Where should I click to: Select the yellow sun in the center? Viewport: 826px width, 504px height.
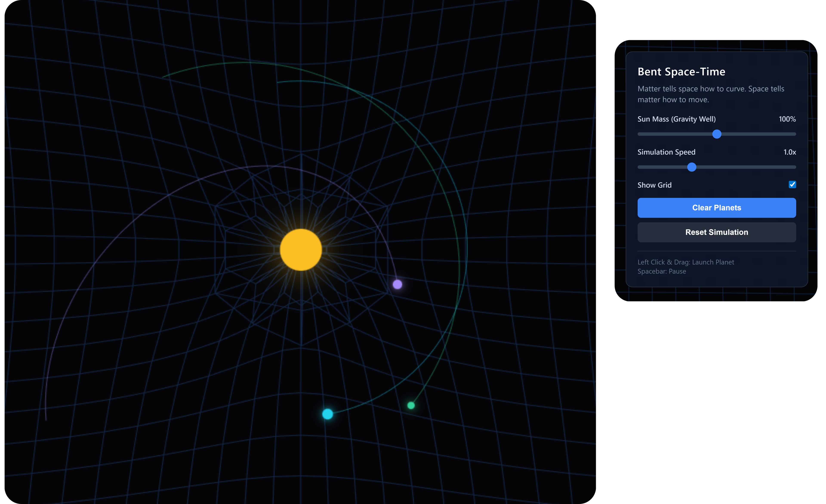[301, 250]
